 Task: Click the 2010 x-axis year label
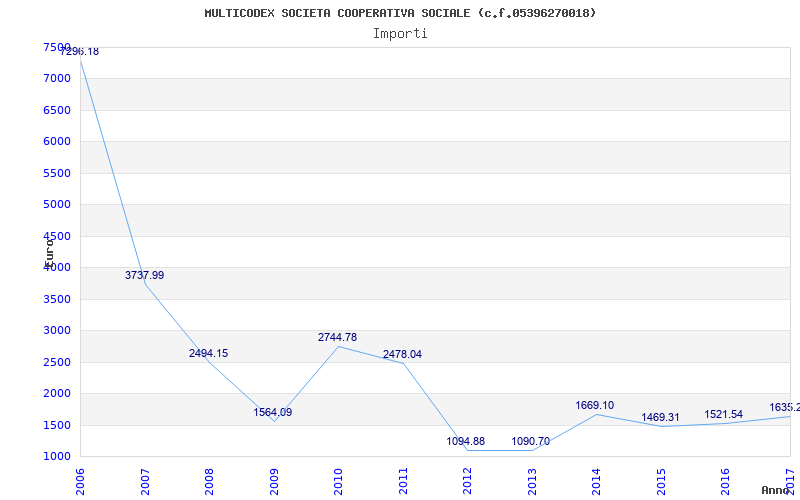(338, 482)
